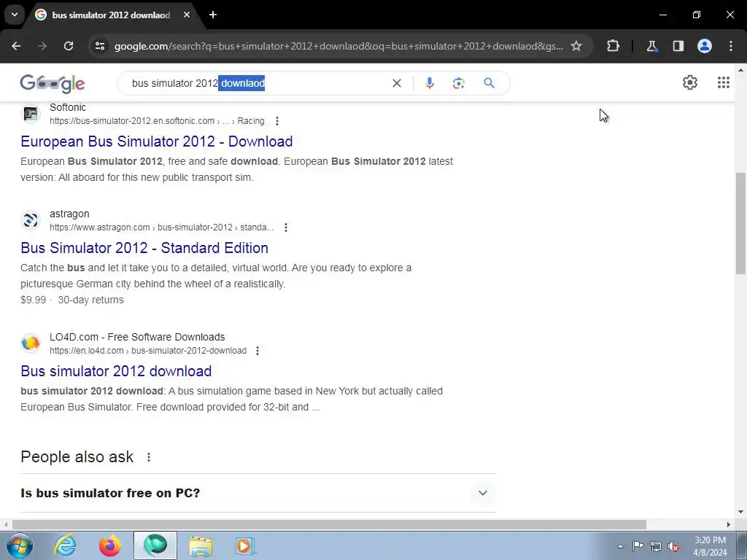Screen dimensions: 747x560
Task: Click the Google logo
Action: pyautogui.click(x=53, y=83)
